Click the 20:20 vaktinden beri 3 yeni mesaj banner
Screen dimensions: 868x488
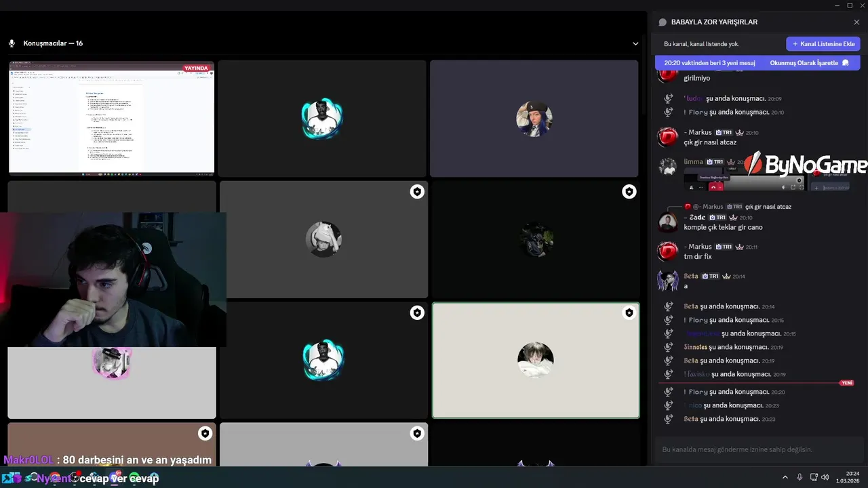click(x=709, y=63)
